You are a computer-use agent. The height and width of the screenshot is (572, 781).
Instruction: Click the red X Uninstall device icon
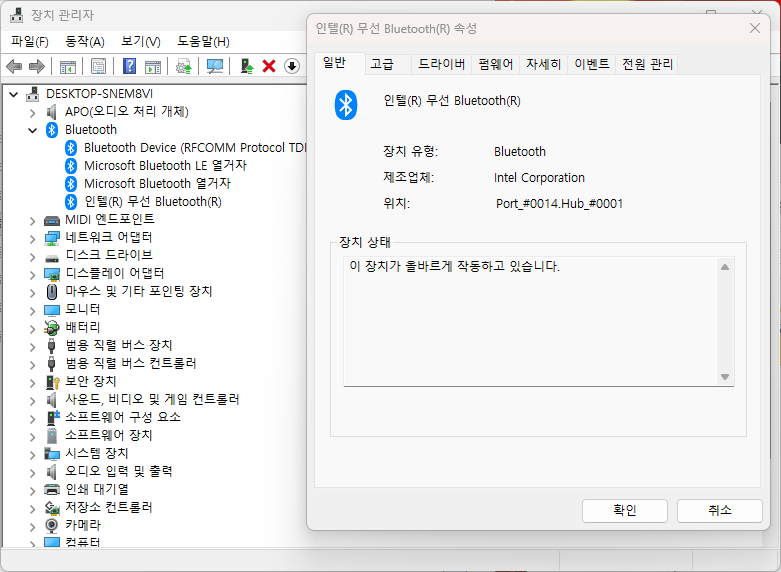point(269,66)
